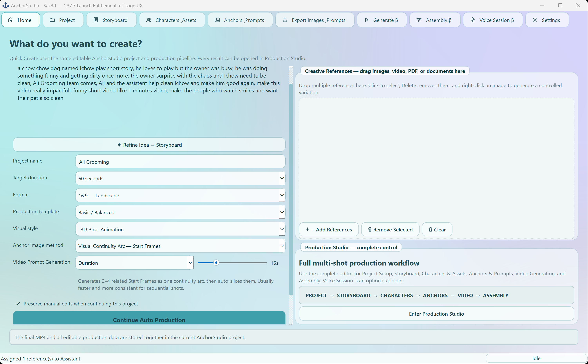Click the duration slider handle
The width and height of the screenshot is (588, 364).
[x=216, y=263]
